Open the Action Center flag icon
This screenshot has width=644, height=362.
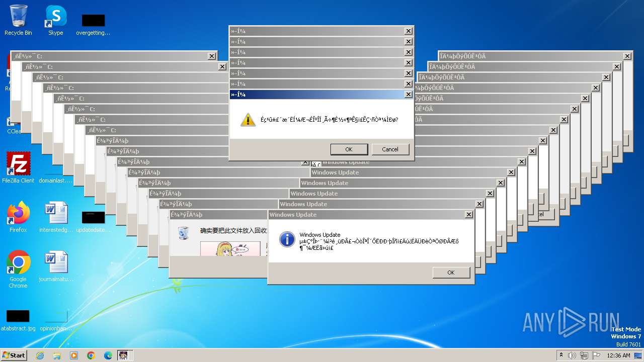pos(596,355)
